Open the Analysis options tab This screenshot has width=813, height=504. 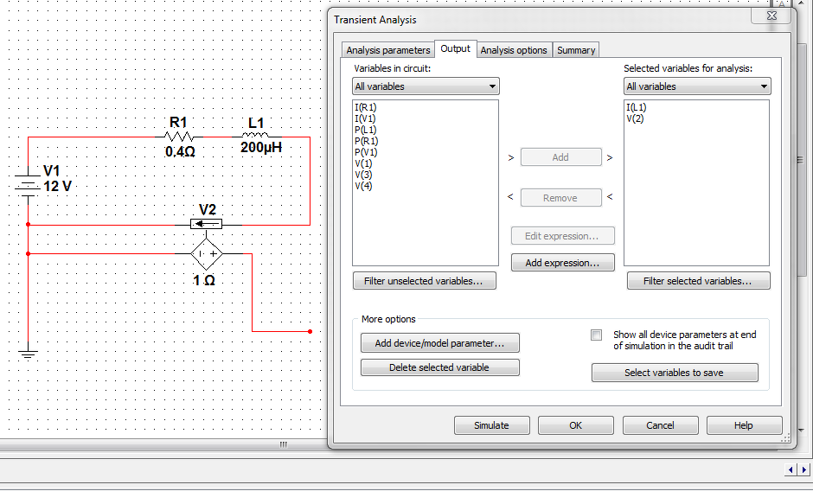[513, 50]
